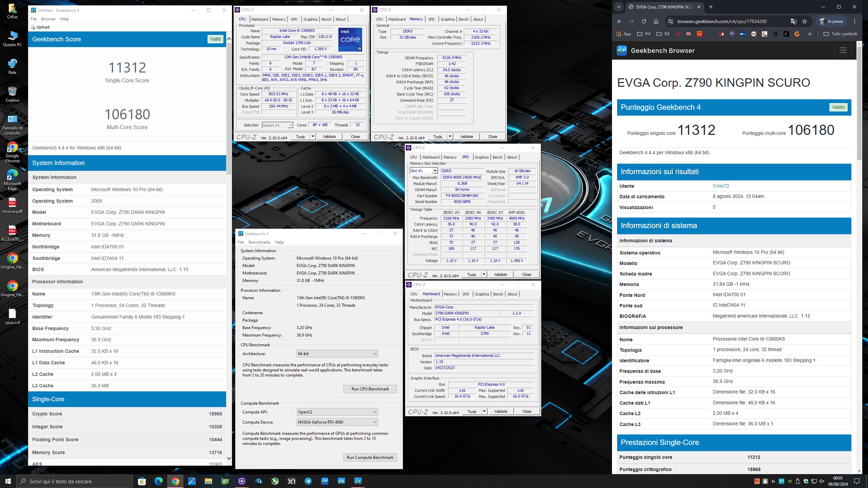Image resolution: width=868 pixels, height=488 pixels.
Task: Open File Explorer from the taskbar
Action: [x=208, y=481]
